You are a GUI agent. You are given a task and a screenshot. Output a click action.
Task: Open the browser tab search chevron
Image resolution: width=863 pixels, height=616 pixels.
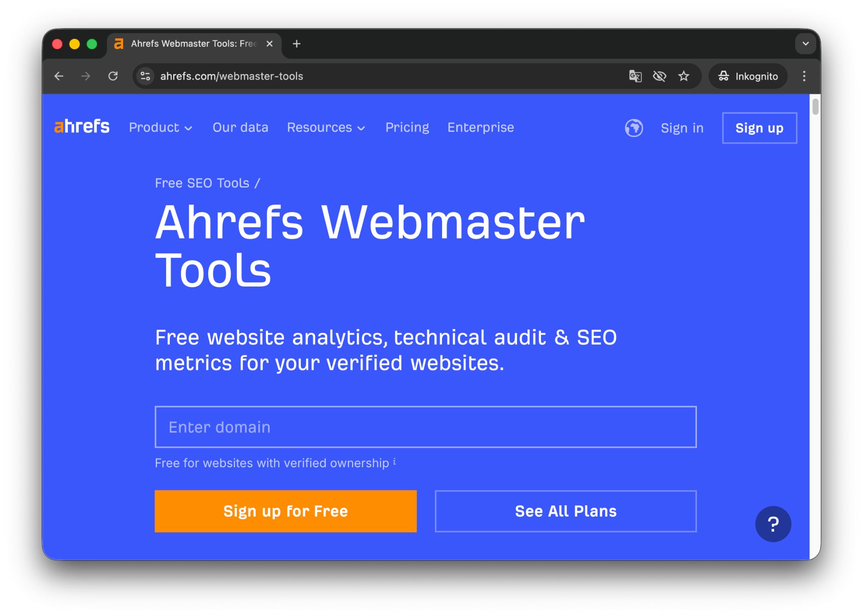[806, 43]
